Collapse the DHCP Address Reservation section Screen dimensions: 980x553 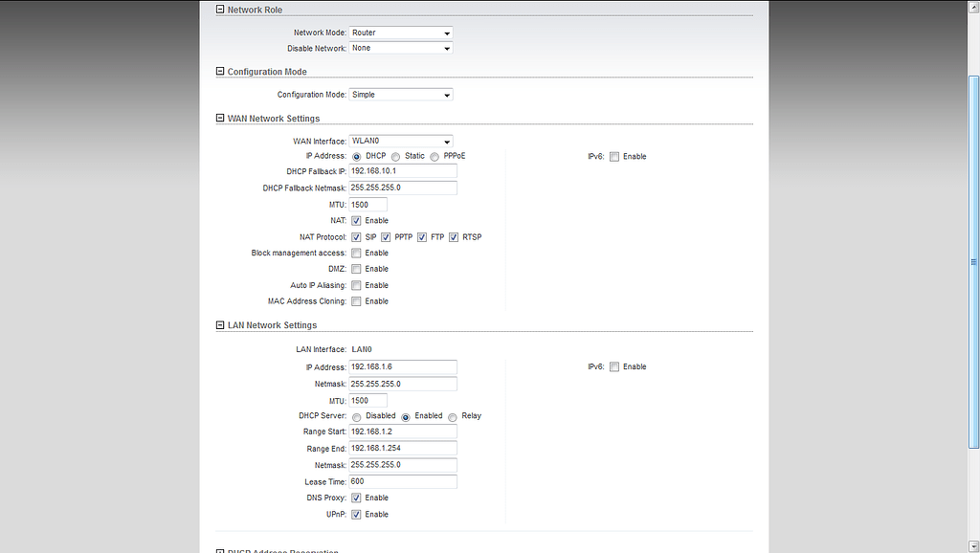click(219, 551)
